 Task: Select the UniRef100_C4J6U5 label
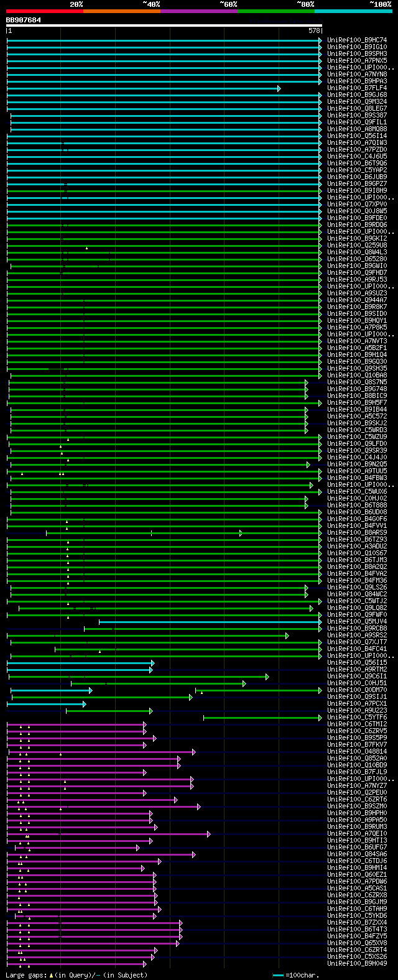pos(357,157)
